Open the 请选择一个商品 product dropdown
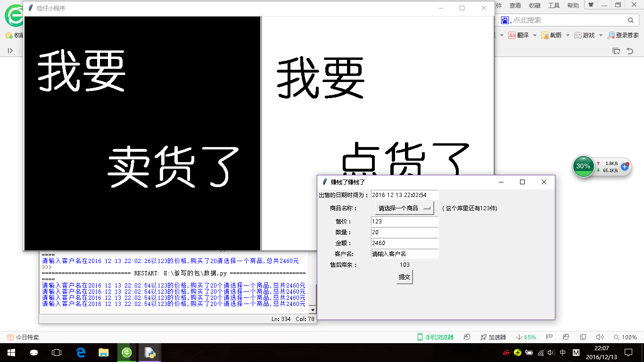The image size is (644, 362). (405, 208)
